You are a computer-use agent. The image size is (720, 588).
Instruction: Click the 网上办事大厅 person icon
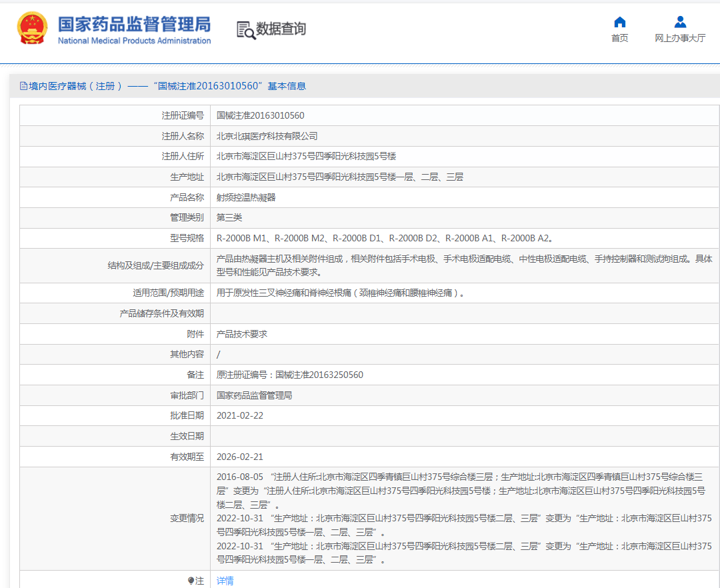(x=679, y=22)
